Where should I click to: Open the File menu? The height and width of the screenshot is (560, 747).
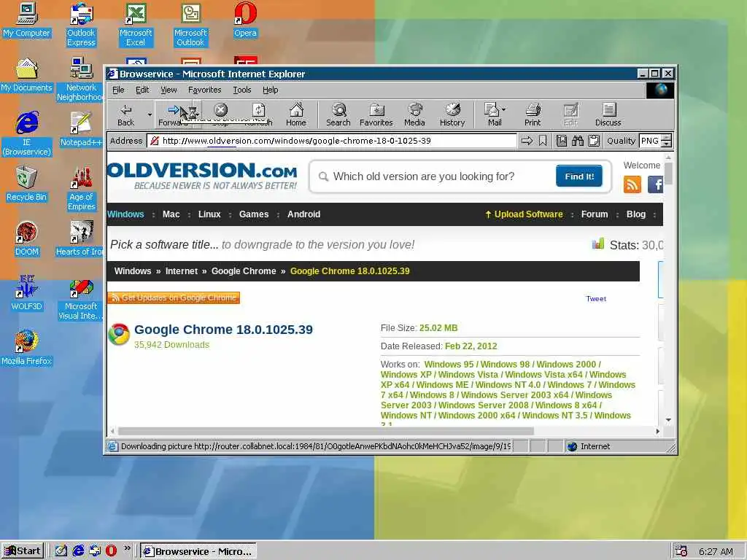coord(118,90)
